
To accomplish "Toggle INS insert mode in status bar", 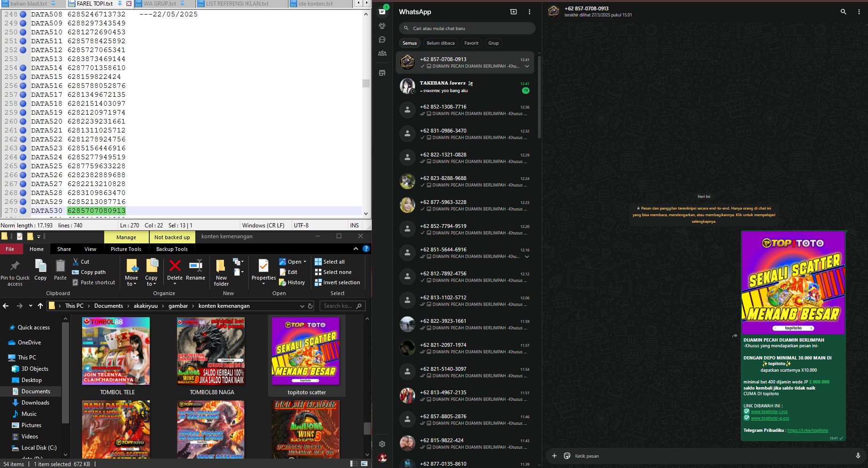I will pos(354,225).
